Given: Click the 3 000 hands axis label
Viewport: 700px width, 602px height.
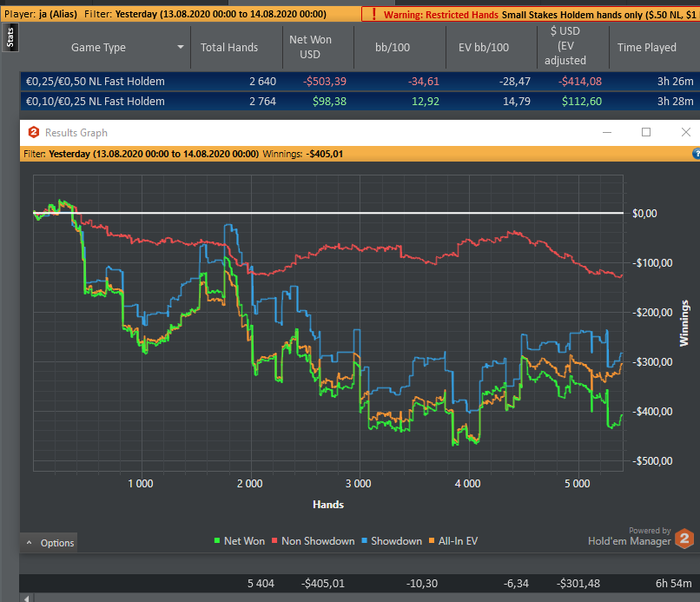Looking at the screenshot, I should point(358,484).
